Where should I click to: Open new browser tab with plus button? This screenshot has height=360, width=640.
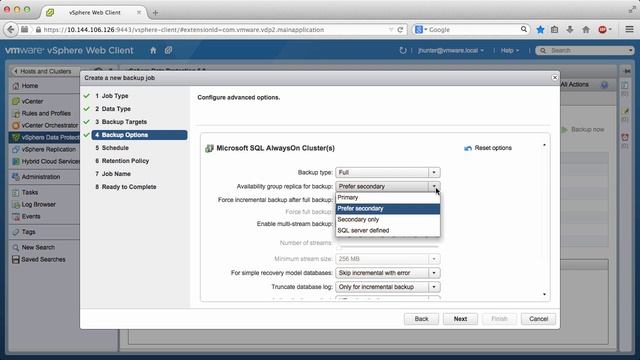click(155, 13)
